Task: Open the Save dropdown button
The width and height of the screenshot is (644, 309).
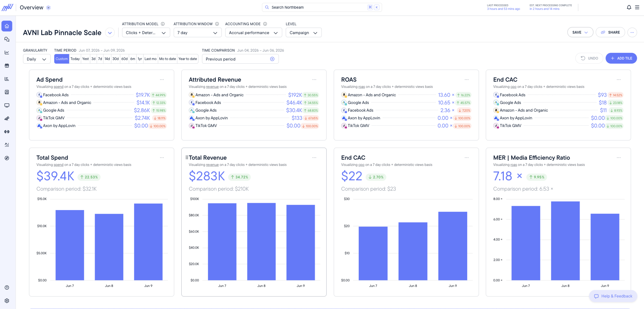Action: pyautogui.click(x=580, y=32)
